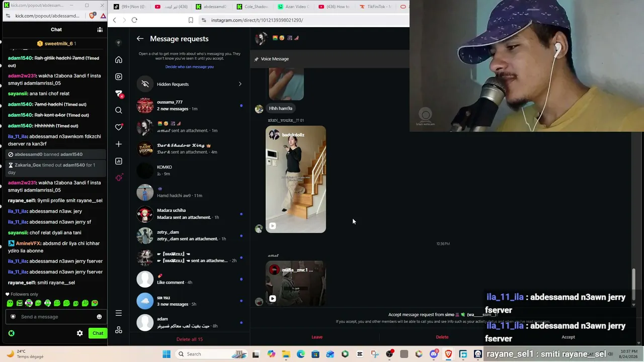Click the Kick logo icon below chat input
The image size is (644, 362).
click(11, 333)
